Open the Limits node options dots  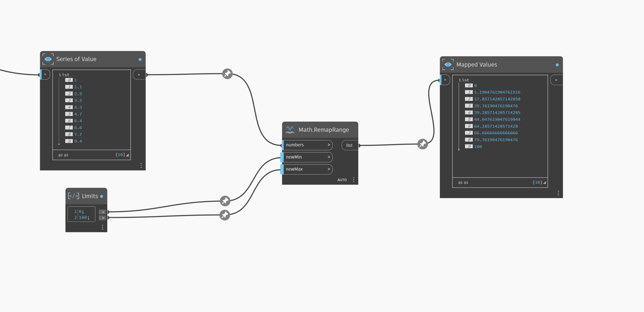[x=102, y=227]
